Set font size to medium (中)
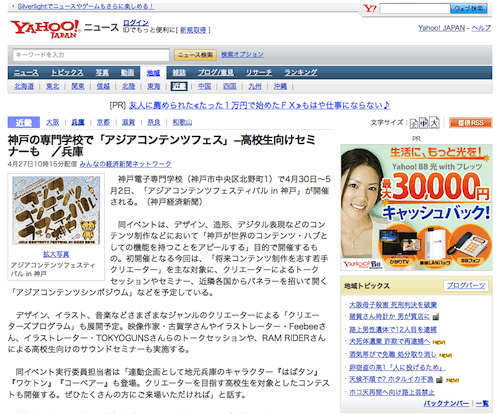 [424, 123]
